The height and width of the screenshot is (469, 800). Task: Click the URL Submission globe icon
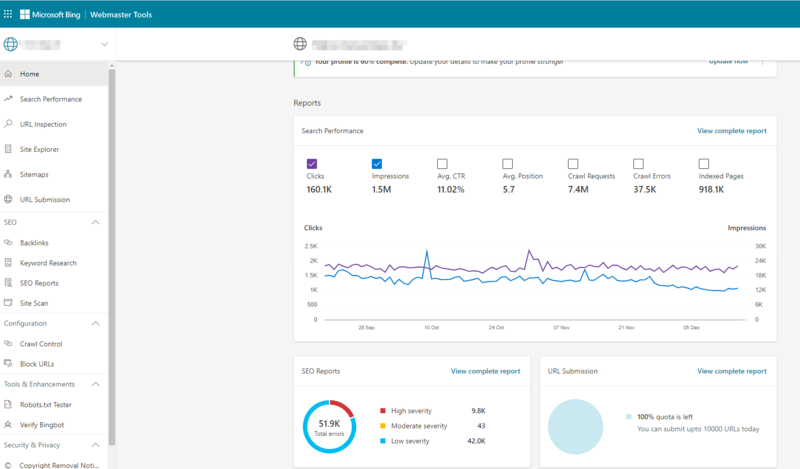click(x=9, y=199)
